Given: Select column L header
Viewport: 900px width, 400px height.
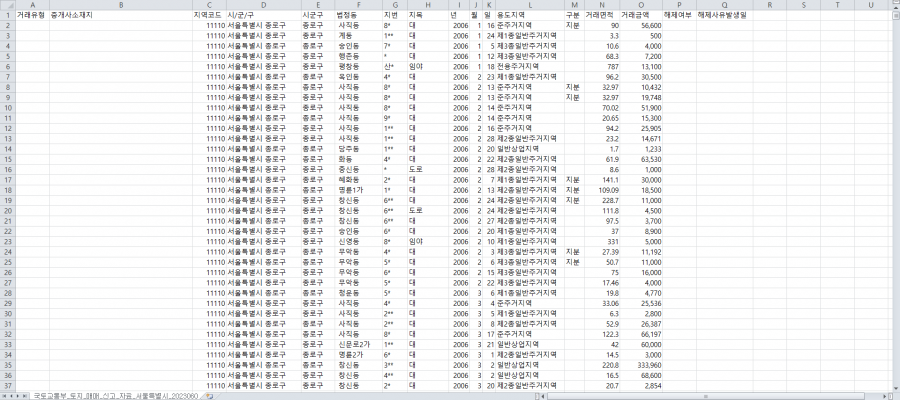Looking at the screenshot, I should pos(529,5).
